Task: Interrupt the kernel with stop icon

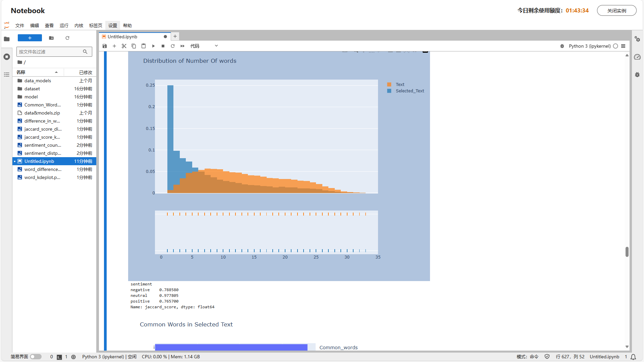Action: pos(163,46)
